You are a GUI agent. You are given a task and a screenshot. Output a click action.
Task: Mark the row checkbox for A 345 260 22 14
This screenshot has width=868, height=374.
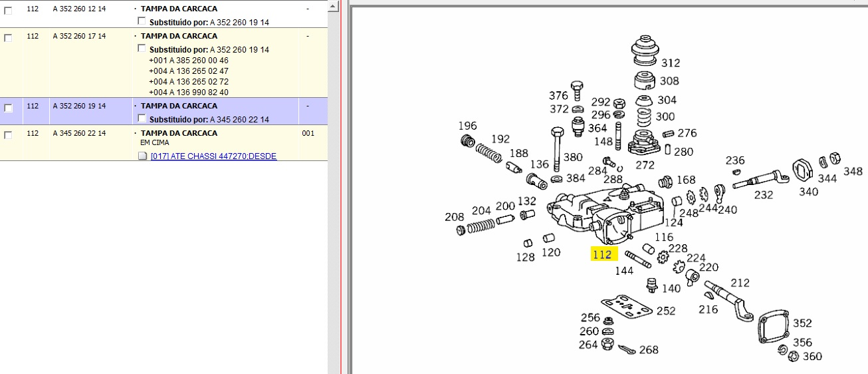coord(8,135)
